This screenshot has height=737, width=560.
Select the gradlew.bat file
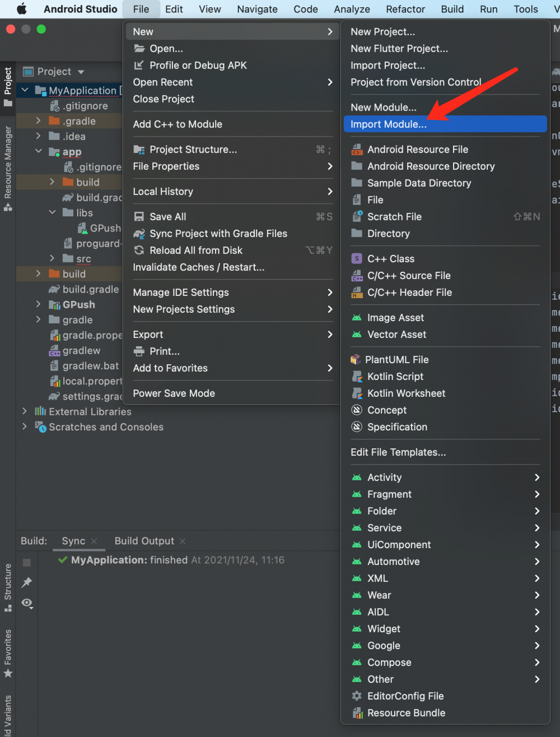pyautogui.click(x=85, y=365)
